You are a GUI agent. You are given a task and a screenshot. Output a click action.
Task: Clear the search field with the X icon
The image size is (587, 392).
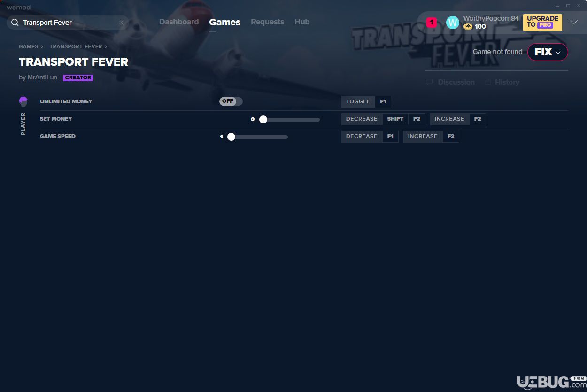[x=121, y=23]
